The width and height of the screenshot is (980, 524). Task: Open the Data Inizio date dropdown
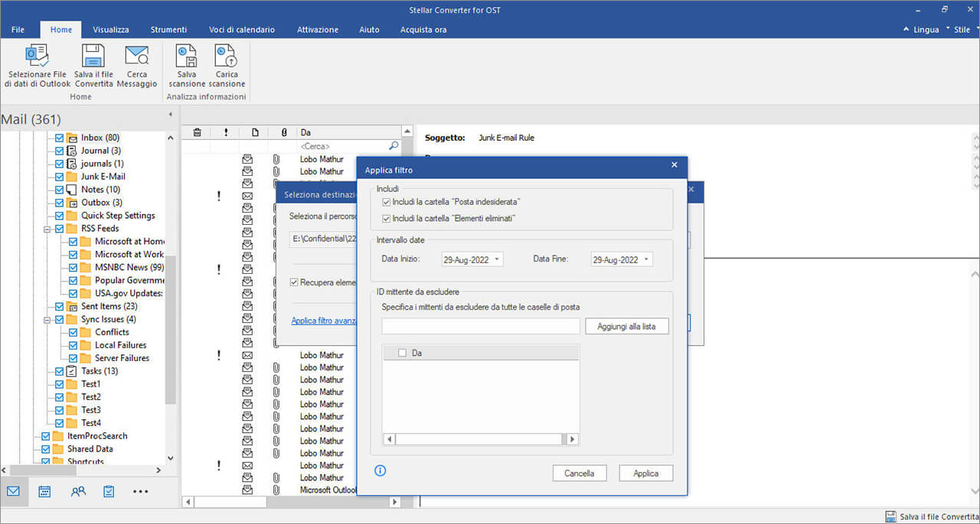498,259
